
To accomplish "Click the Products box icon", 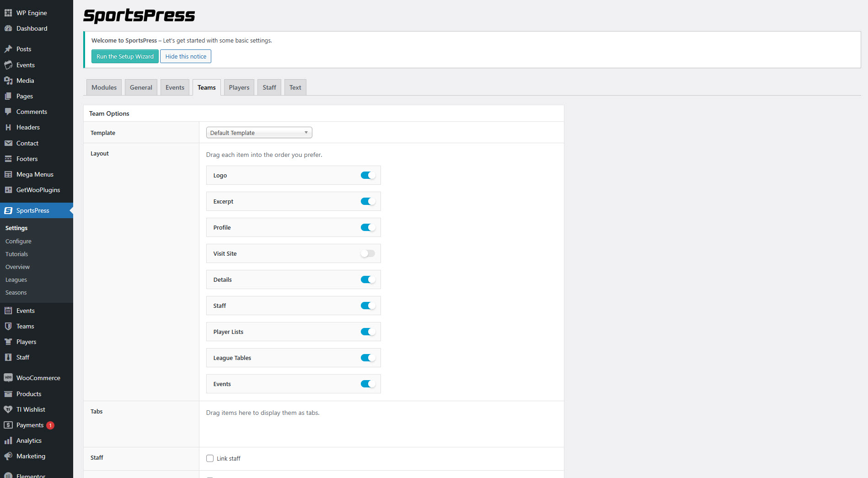I will (8, 394).
